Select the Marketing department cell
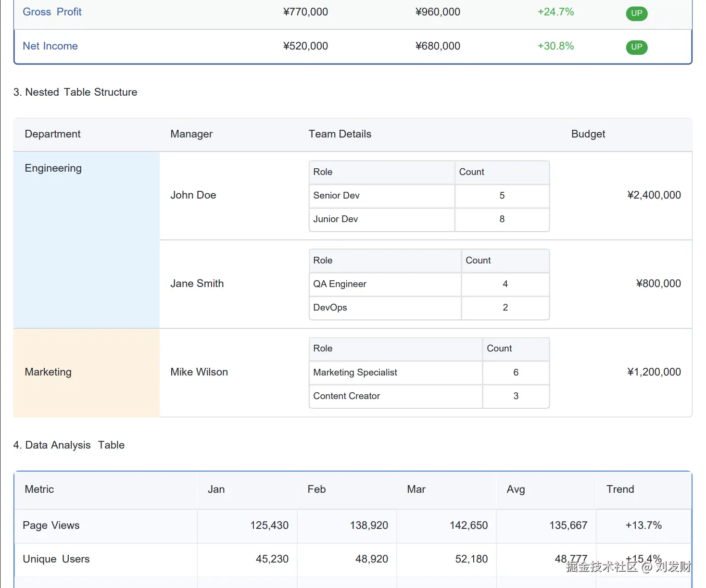The image size is (706, 588). coord(48,372)
